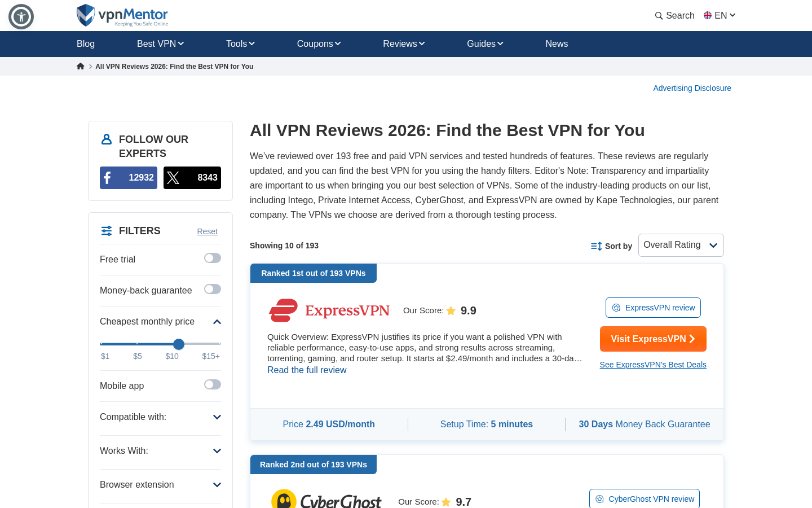Image resolution: width=812 pixels, height=508 pixels.
Task: Click the sort order icon beside Sort by
Action: pos(596,246)
